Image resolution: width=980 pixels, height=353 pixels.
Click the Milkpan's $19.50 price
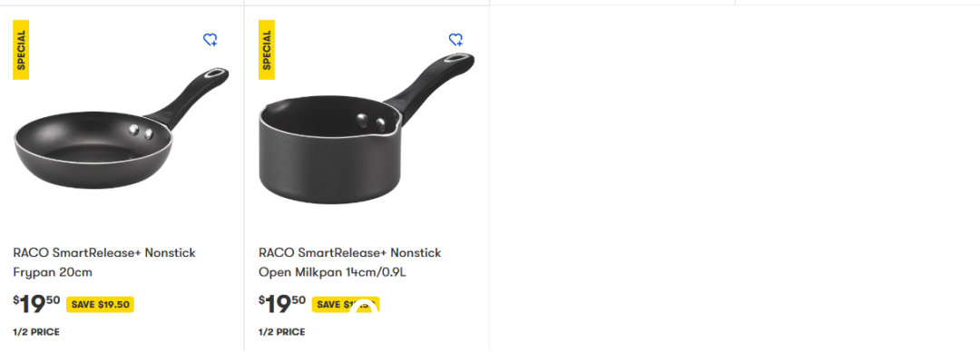pyautogui.click(x=282, y=304)
